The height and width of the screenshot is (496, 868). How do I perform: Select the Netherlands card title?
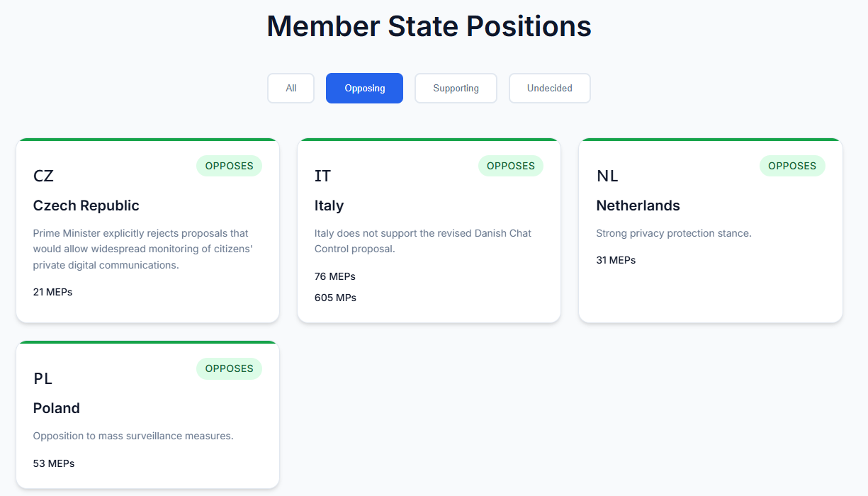tap(638, 205)
